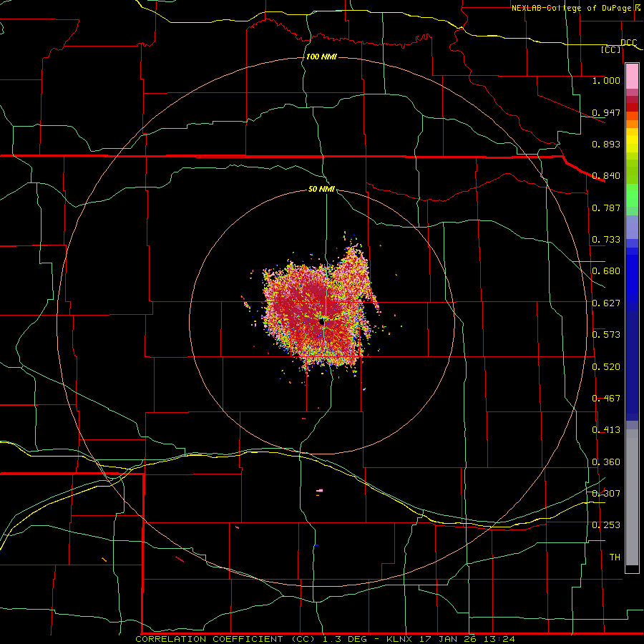Click the [CC] product label

(611, 49)
